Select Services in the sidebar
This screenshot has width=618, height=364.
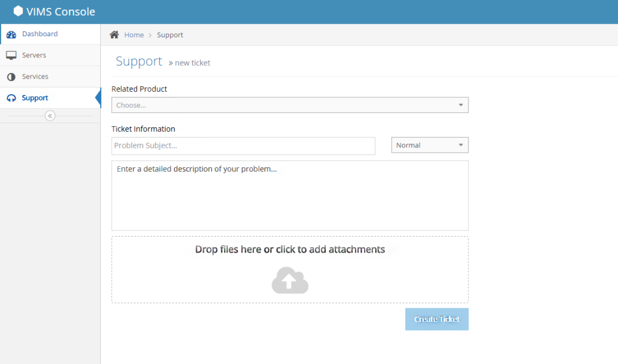pos(35,77)
